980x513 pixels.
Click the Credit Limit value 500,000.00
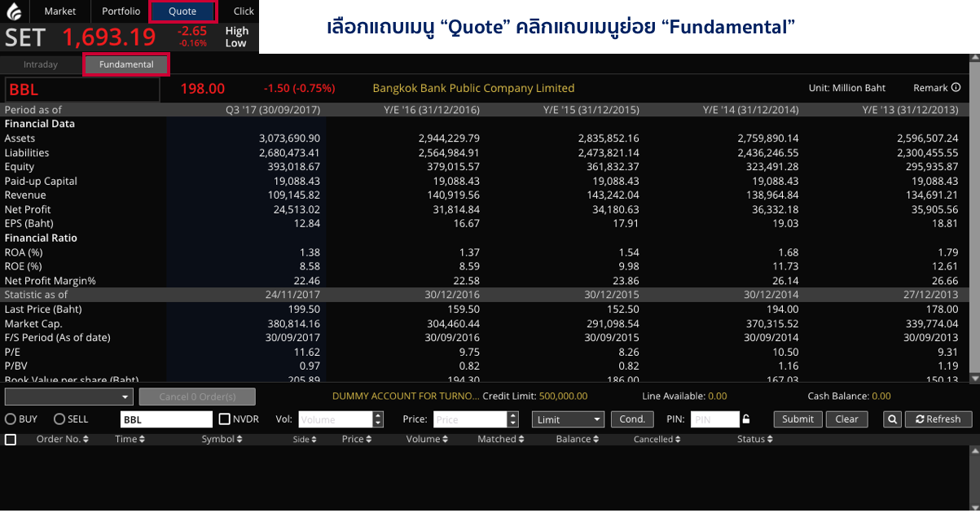point(563,397)
